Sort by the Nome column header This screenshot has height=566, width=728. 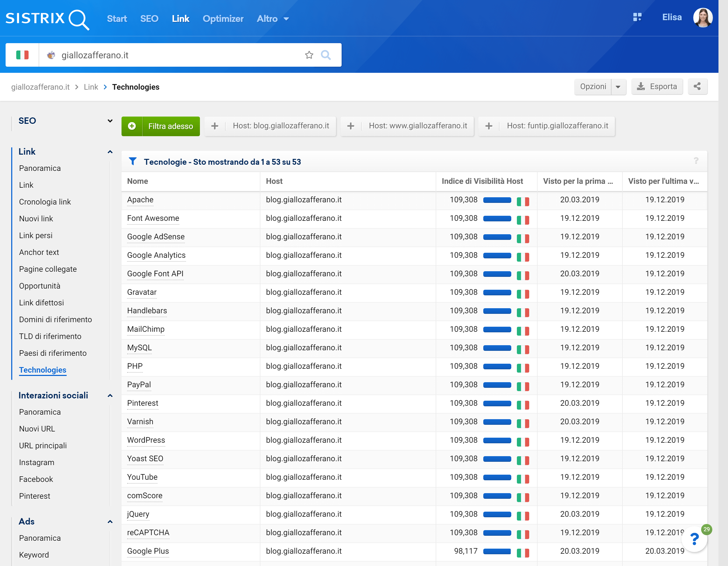tap(137, 181)
